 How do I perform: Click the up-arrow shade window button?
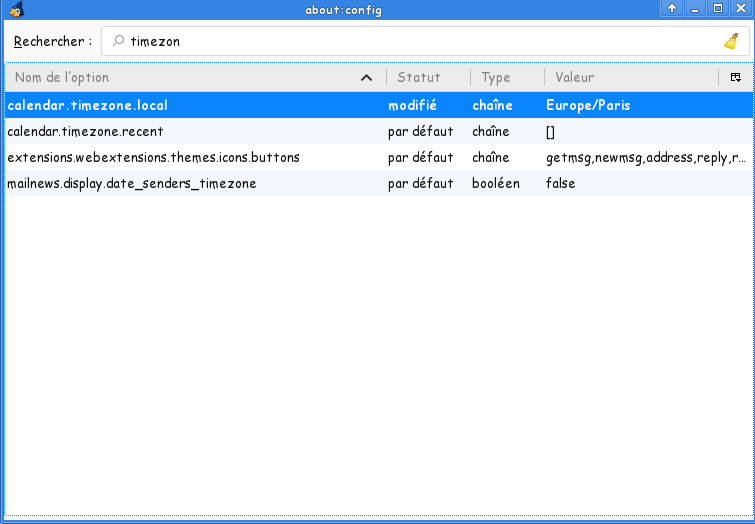pos(672,9)
